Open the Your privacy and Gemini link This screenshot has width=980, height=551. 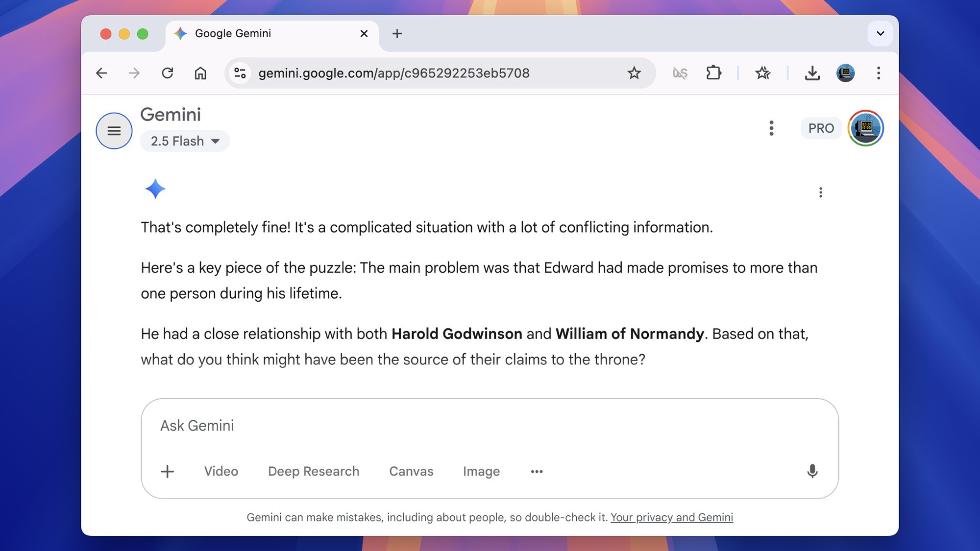tap(671, 517)
